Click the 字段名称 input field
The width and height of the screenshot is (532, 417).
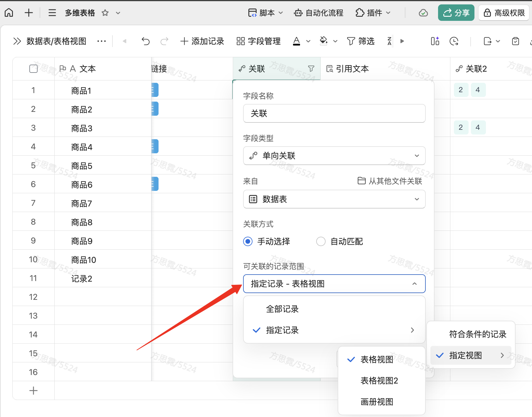(334, 113)
